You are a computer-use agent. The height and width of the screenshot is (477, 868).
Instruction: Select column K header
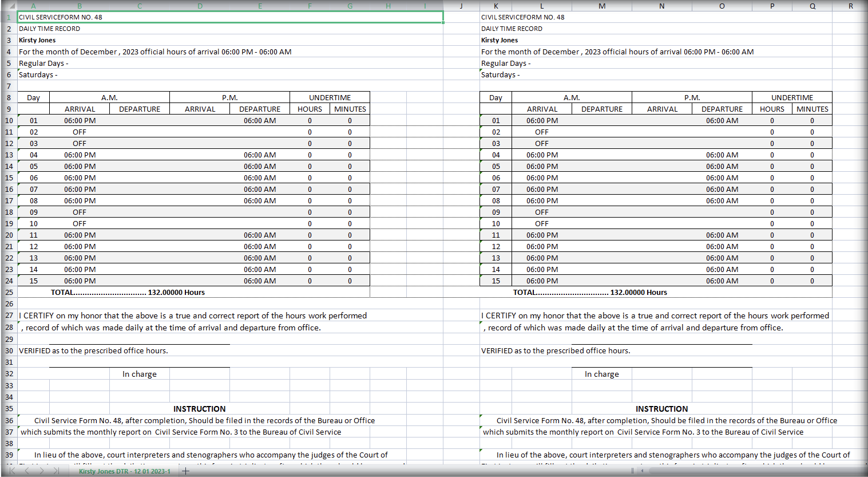(x=496, y=6)
